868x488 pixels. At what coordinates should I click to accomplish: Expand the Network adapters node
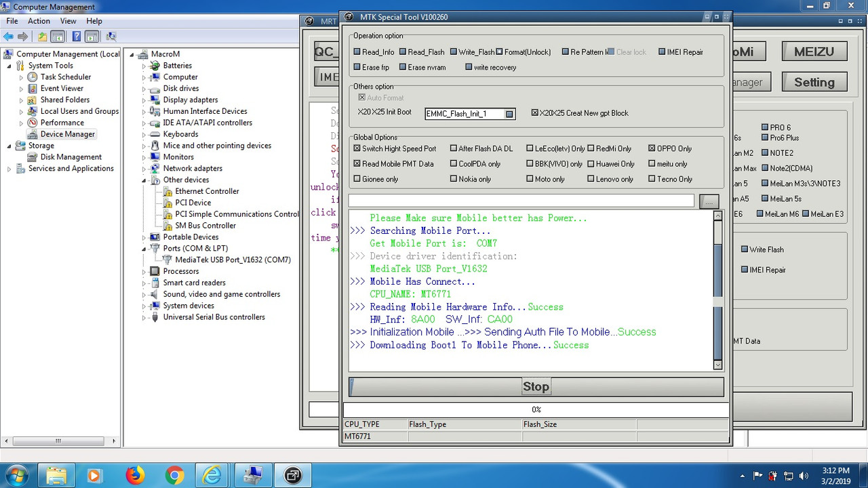144,169
